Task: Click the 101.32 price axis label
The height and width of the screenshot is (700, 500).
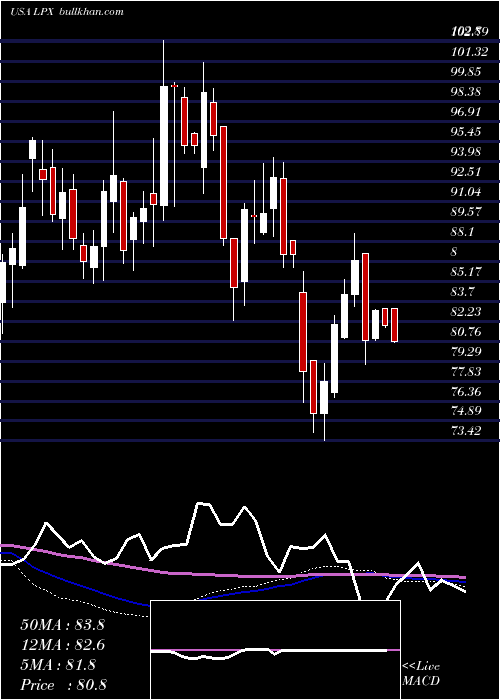Action: pos(469,52)
